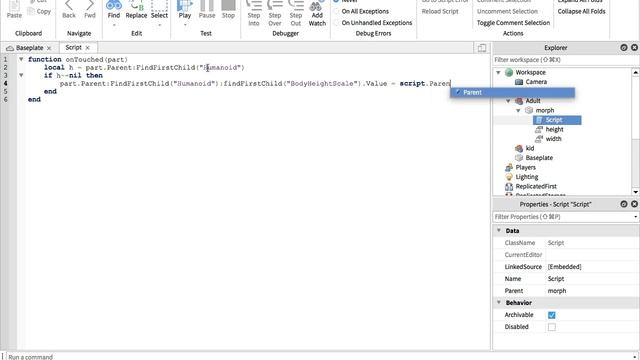Toggle split view icon in editor

(482, 48)
